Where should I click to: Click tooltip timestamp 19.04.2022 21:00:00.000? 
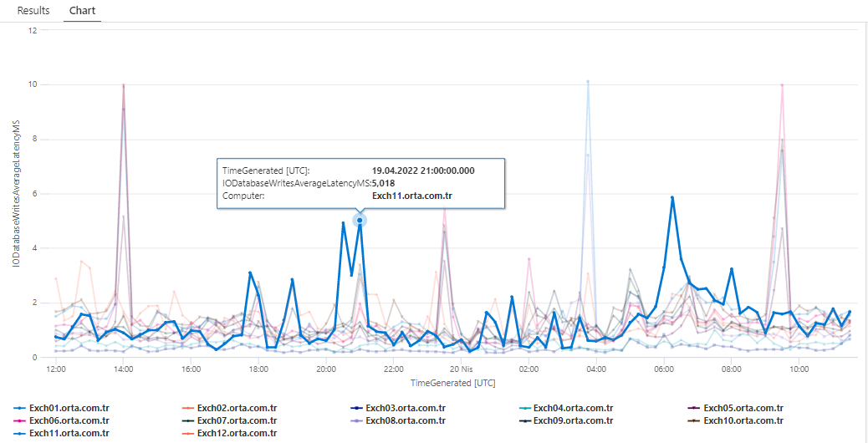point(423,171)
